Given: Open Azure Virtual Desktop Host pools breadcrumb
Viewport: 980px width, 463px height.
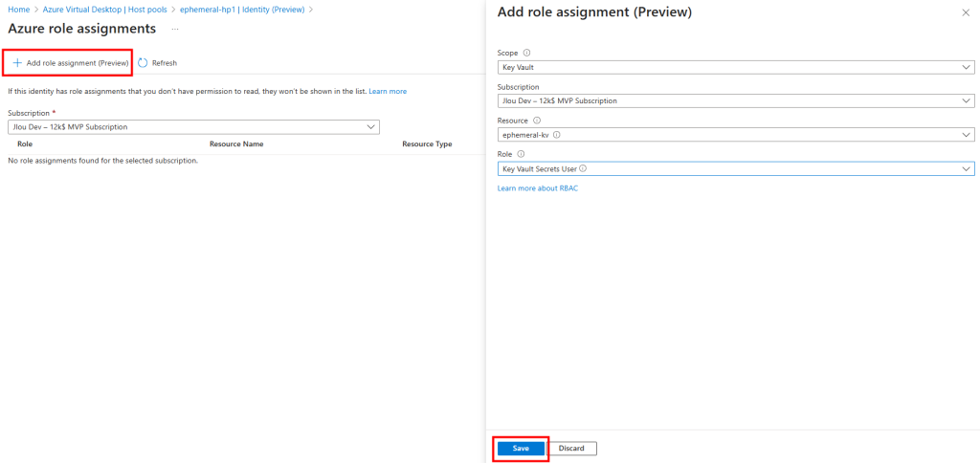Looking at the screenshot, I should tap(105, 9).
